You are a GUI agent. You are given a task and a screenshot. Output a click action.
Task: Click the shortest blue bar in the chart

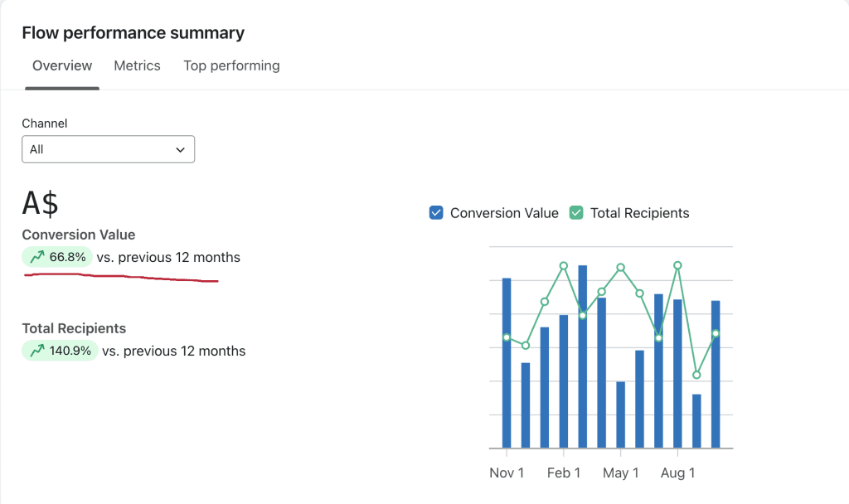coord(697,421)
